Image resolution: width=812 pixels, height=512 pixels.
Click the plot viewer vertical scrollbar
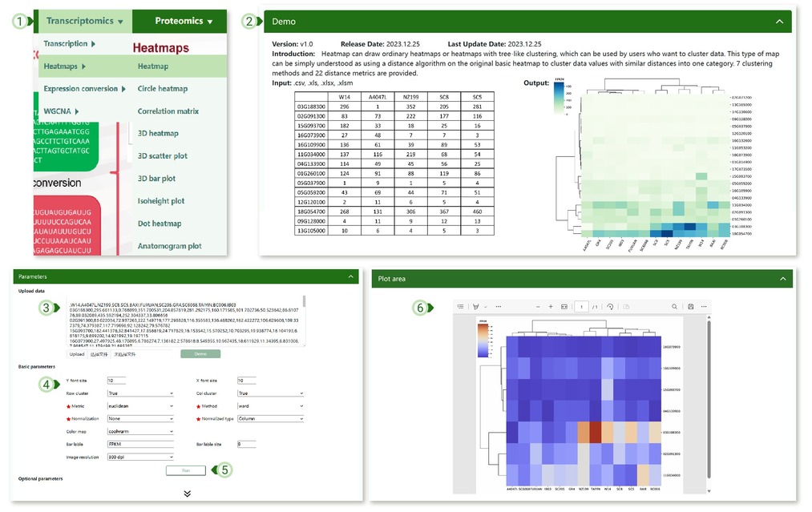coord(709,399)
